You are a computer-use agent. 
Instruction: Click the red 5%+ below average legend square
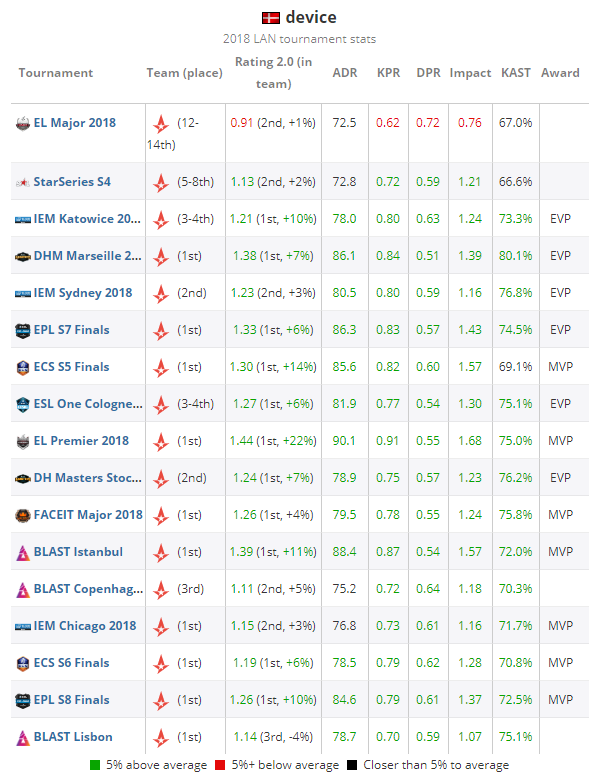220,765
